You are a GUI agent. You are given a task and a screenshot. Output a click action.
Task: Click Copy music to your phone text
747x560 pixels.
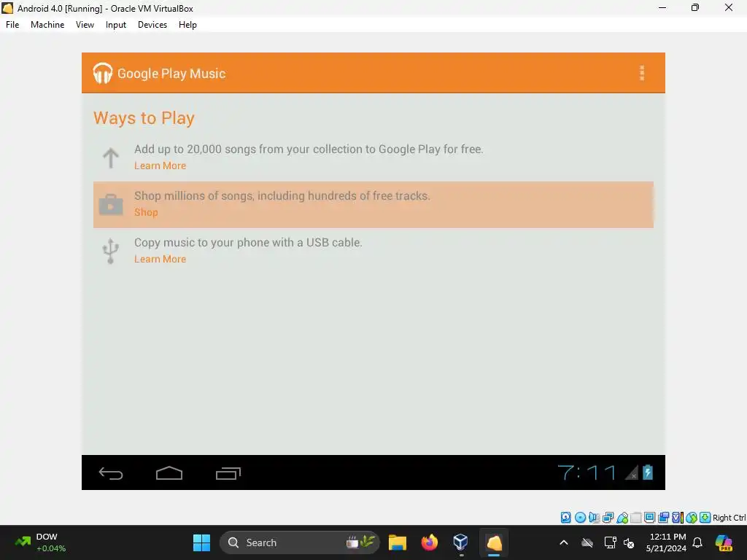(x=248, y=242)
